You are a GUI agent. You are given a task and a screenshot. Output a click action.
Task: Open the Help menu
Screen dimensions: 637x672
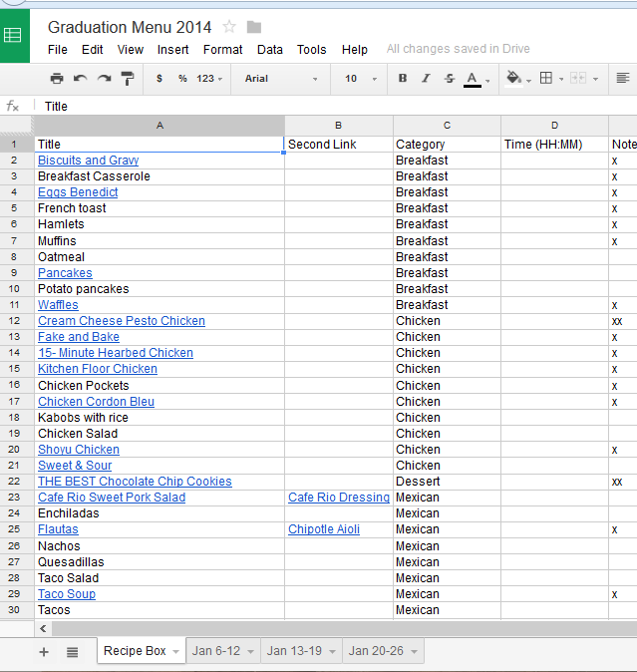click(x=354, y=50)
